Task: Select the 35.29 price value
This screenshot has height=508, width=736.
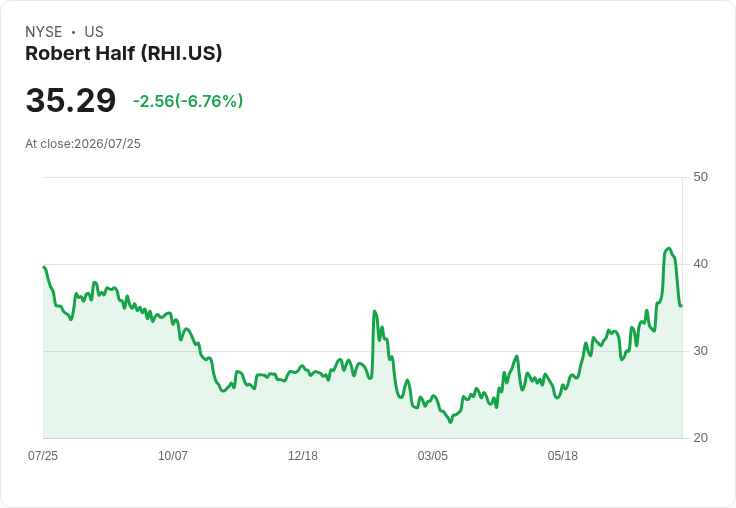Action: 70,100
